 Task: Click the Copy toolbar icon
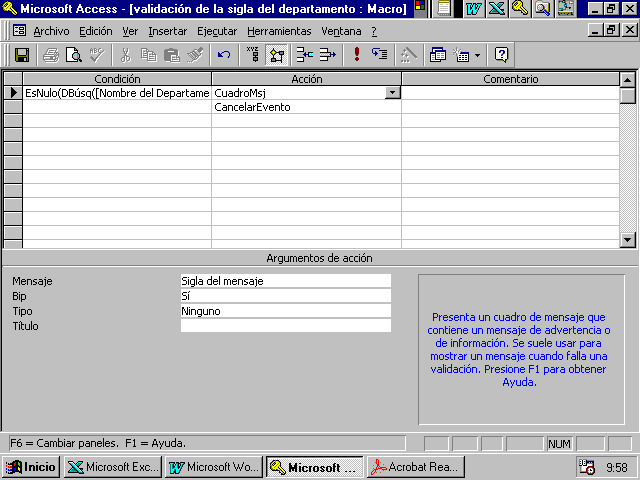click(149, 55)
